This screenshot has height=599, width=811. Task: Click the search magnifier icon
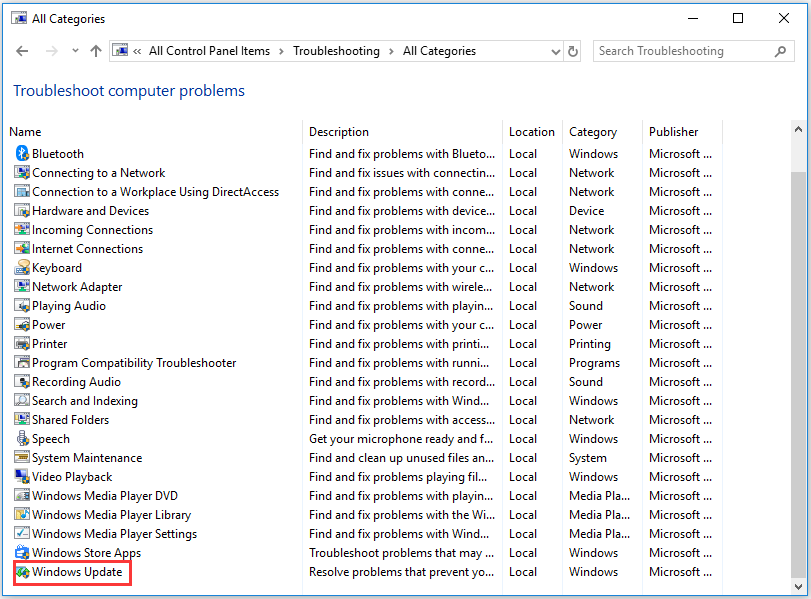coord(780,51)
